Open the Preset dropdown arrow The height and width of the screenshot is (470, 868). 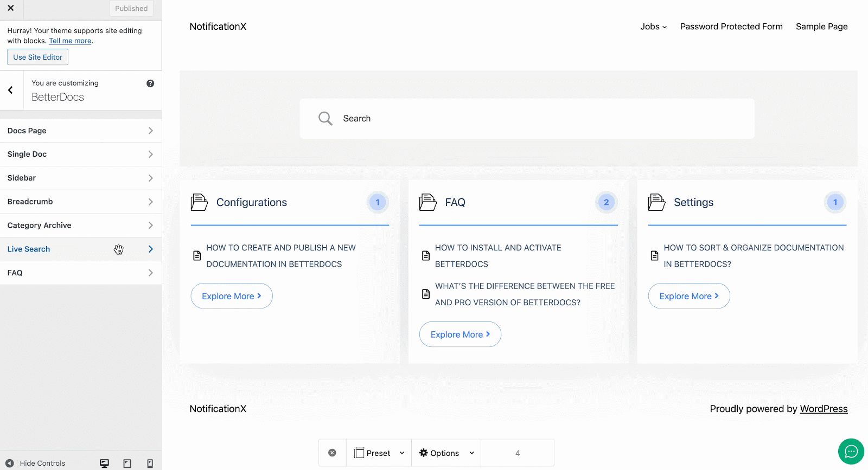pyautogui.click(x=402, y=453)
